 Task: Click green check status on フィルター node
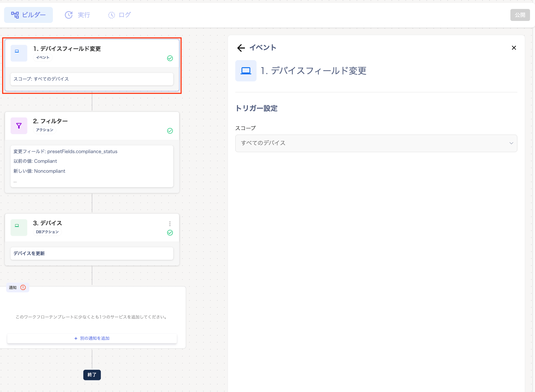(x=170, y=131)
